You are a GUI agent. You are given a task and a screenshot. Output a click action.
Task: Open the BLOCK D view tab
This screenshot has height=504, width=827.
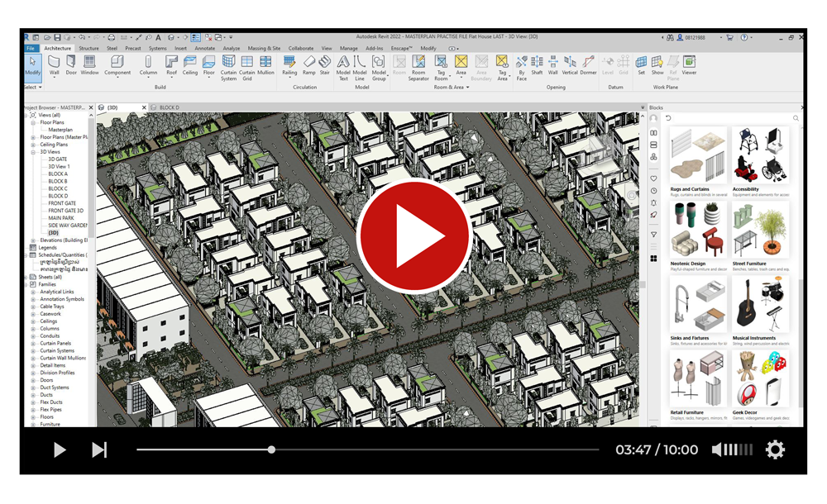click(170, 107)
